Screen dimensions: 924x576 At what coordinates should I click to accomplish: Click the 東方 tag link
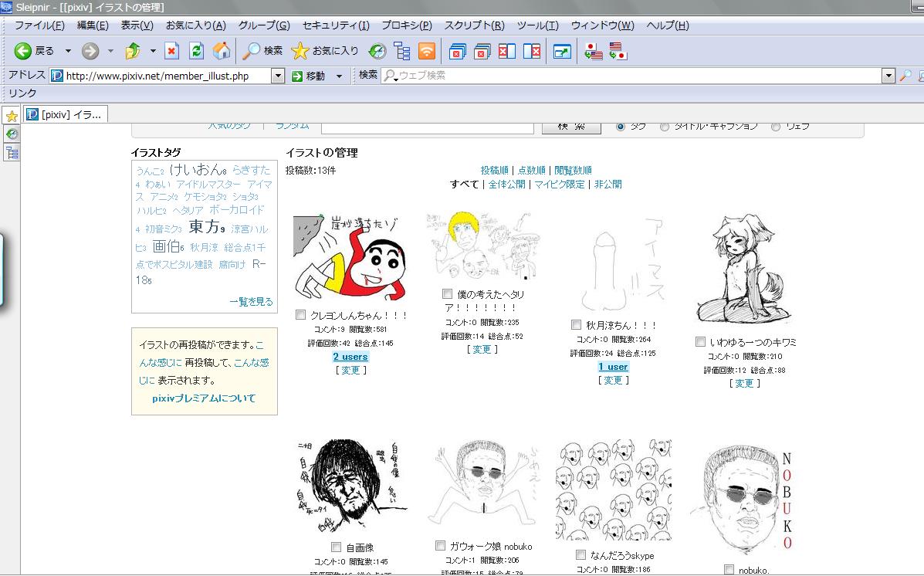(204, 226)
